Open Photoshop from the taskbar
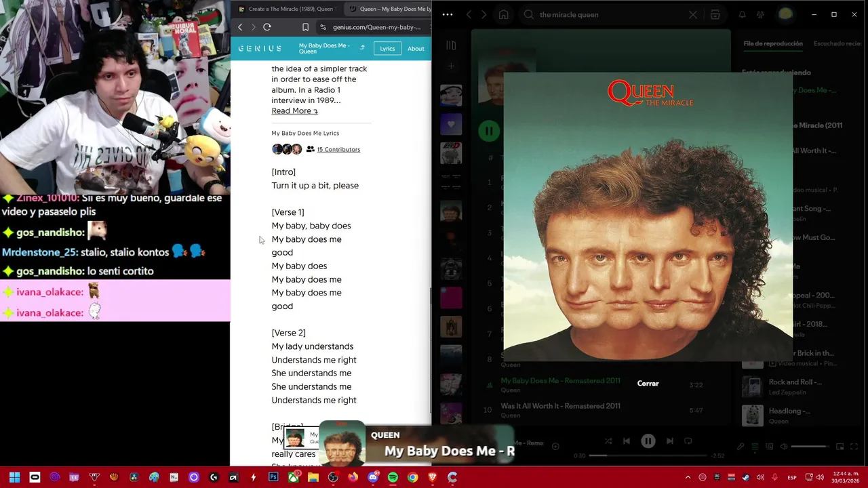This screenshot has height=488, width=868. [273, 477]
